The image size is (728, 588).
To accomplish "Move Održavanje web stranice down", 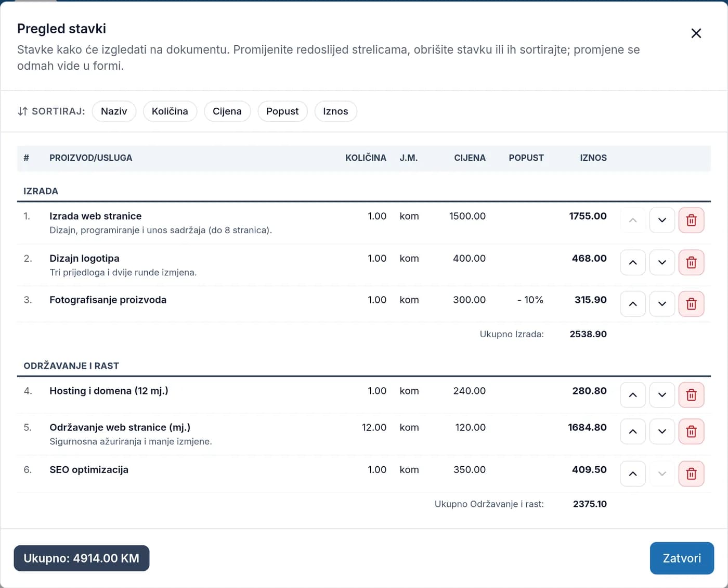I will pos(662,431).
